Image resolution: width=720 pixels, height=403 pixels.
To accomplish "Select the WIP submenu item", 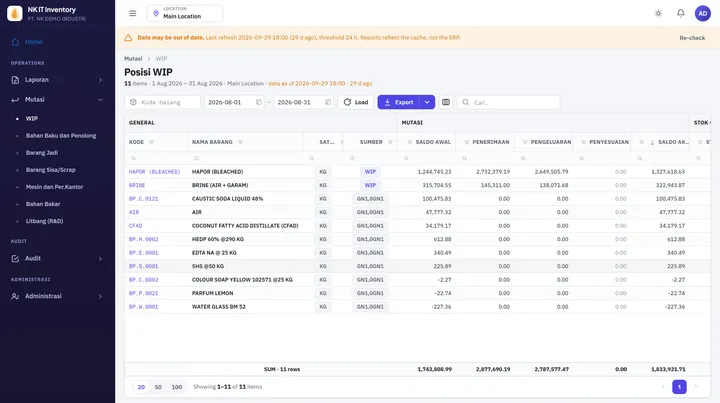I will pos(32,118).
